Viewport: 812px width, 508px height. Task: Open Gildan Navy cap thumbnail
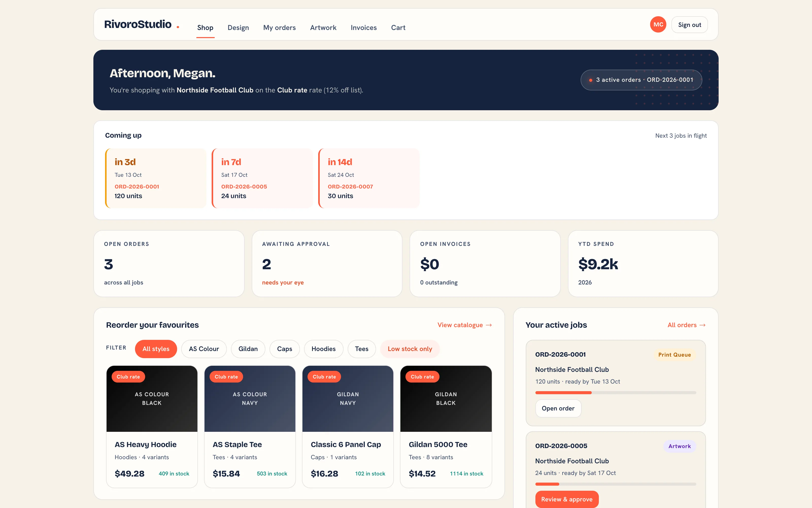click(x=348, y=399)
